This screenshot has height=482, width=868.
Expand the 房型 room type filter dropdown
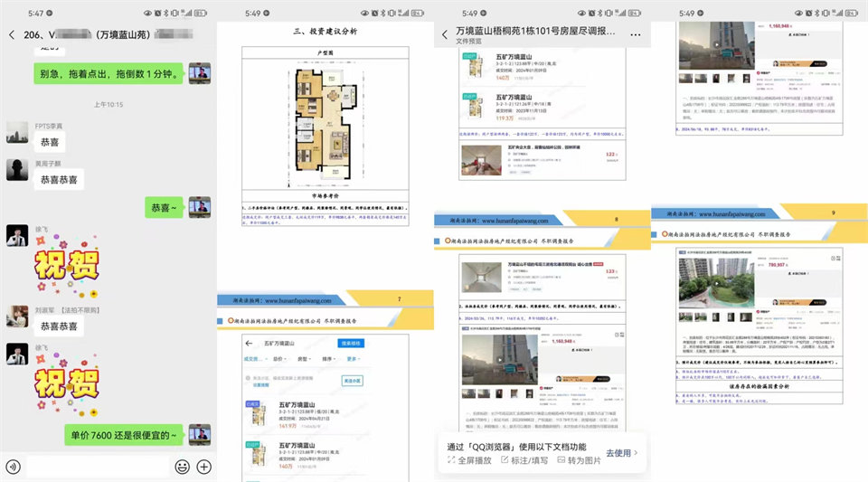click(x=305, y=359)
